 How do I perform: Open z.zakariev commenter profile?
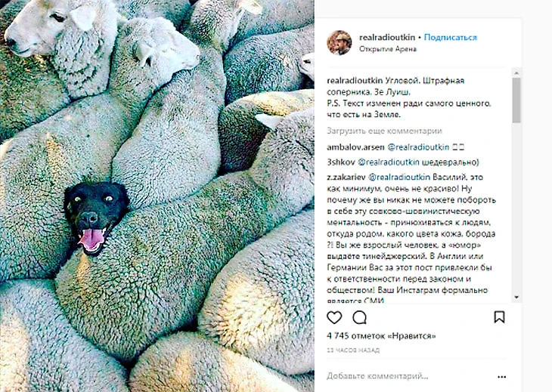pyautogui.click(x=346, y=177)
